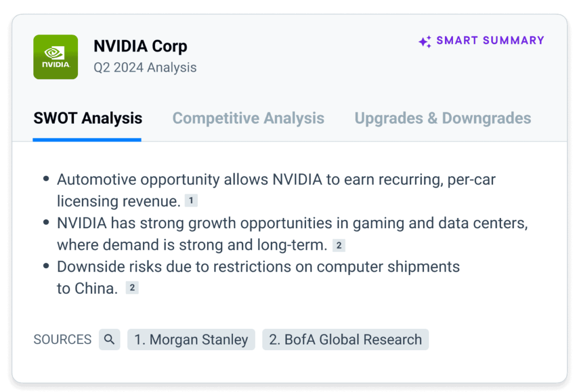Viewport: 579px width, 392px height.
Task: Click the SMART SUMMARY label text
Action: (490, 41)
